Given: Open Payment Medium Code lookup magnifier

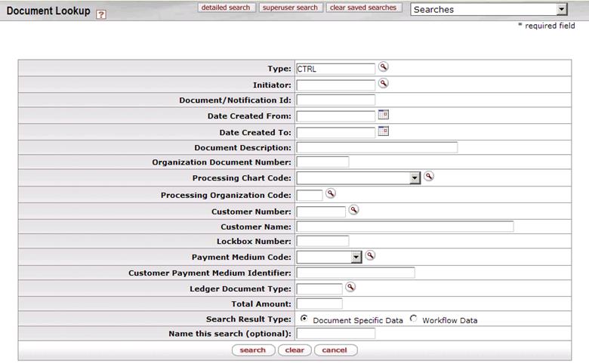Looking at the screenshot, I should [370, 256].
